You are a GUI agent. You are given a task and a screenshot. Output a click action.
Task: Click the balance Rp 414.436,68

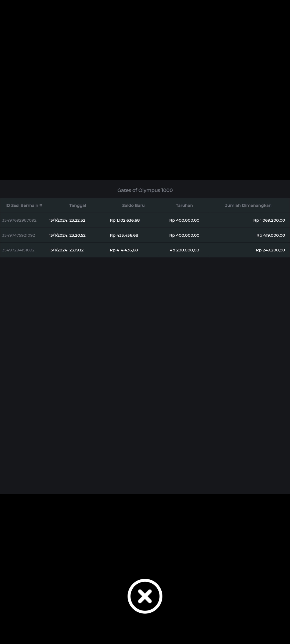click(x=124, y=250)
